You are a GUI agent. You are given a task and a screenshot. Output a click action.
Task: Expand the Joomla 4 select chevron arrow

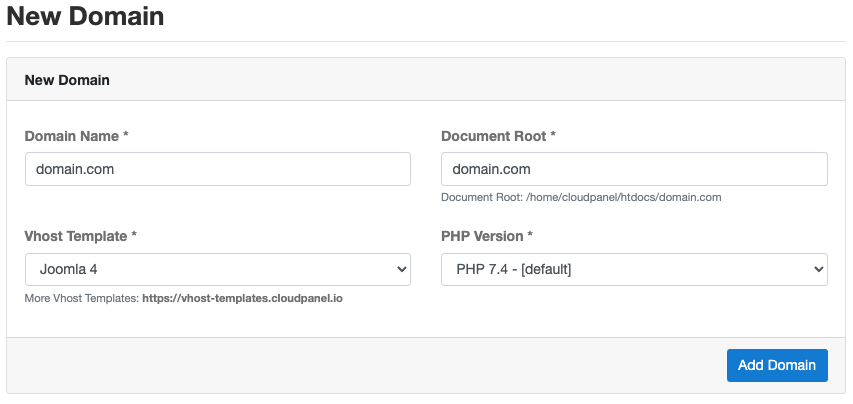click(x=401, y=269)
